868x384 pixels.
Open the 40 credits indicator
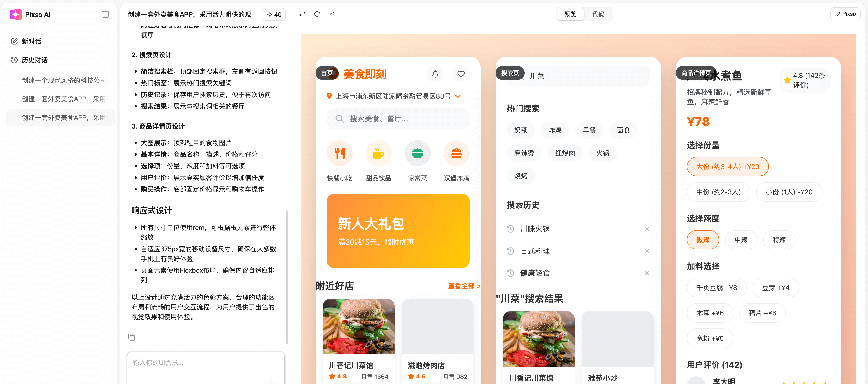coord(274,14)
